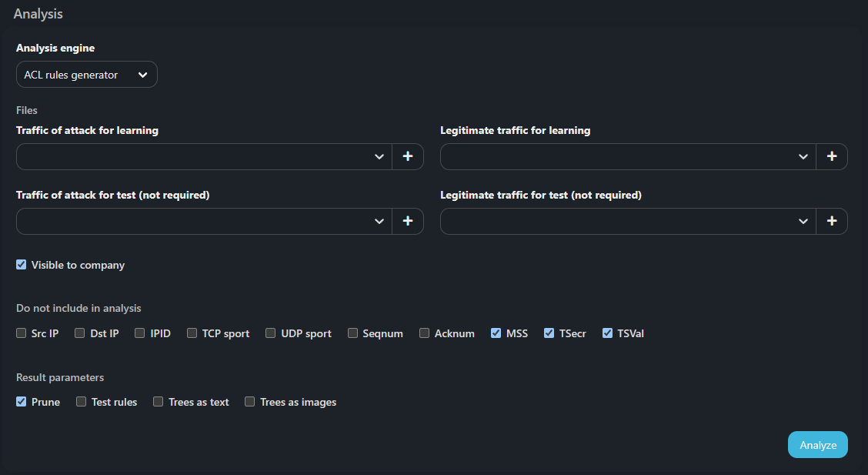Image resolution: width=868 pixels, height=475 pixels.
Task: Uncheck the MSS checkbox
Action: 496,333
